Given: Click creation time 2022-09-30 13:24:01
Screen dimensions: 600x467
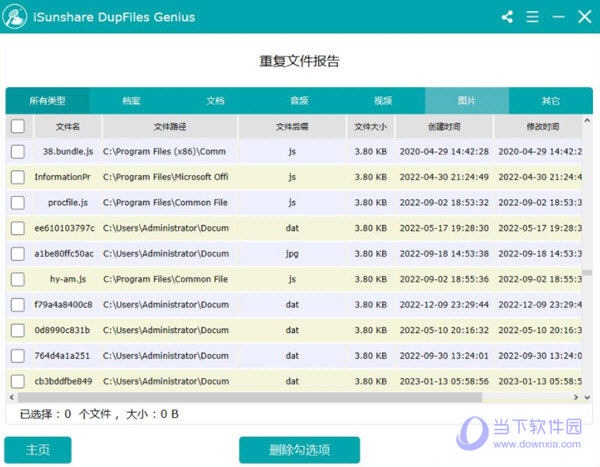Looking at the screenshot, I should [444, 356].
